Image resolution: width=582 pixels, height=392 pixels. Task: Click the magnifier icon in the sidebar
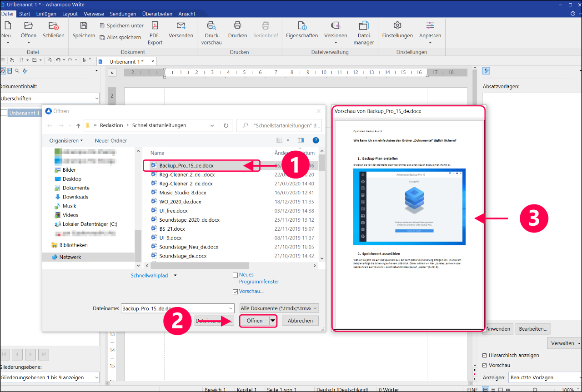[17, 71]
